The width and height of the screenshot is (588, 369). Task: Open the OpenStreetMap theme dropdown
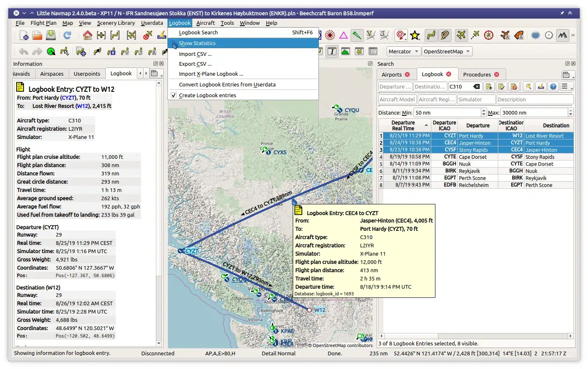click(447, 52)
